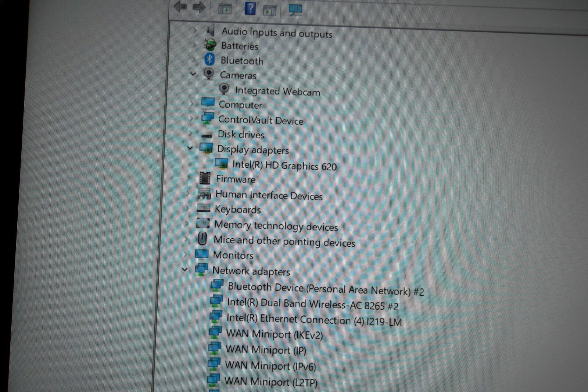588x392 pixels.
Task: Click the Batteries label
Action: (240, 46)
